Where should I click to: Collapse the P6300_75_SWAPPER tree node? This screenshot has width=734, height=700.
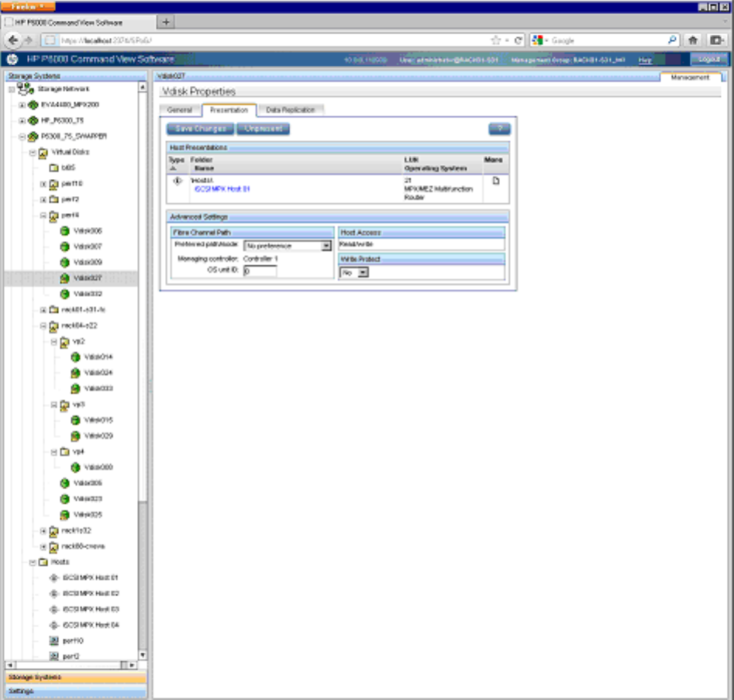coord(22,136)
